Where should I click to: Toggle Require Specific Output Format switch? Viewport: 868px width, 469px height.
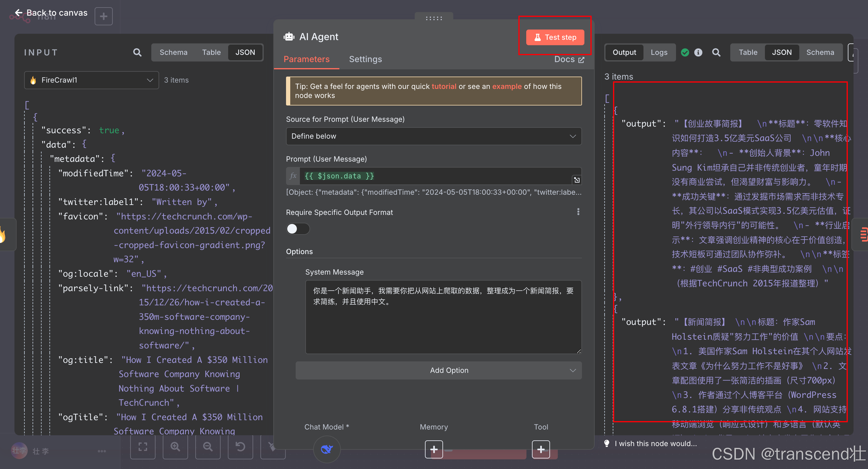click(x=298, y=229)
